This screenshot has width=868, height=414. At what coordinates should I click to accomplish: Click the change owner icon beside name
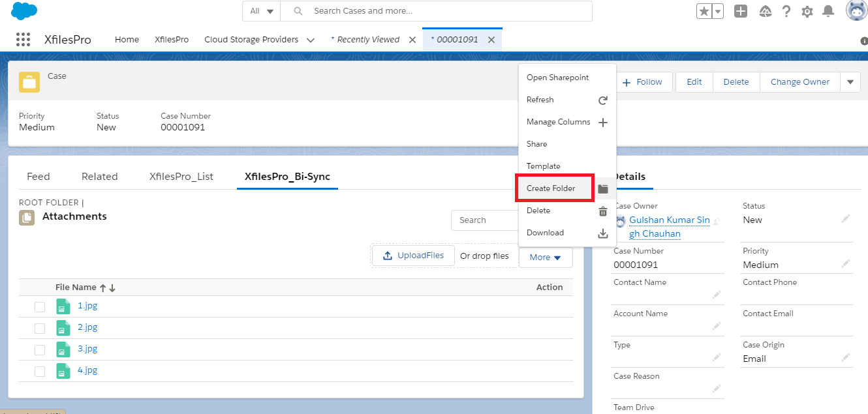click(716, 221)
